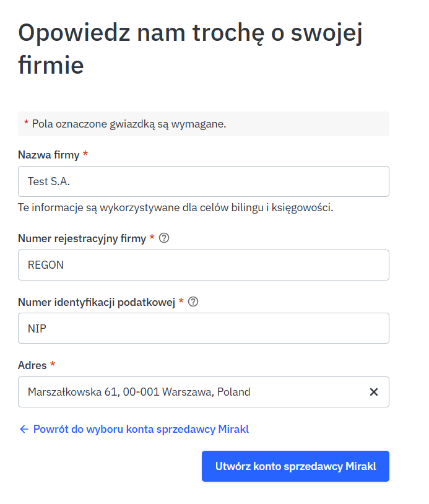The width and height of the screenshot is (429, 504).
Task: Click the billing and accounting helper text
Action: (x=175, y=207)
